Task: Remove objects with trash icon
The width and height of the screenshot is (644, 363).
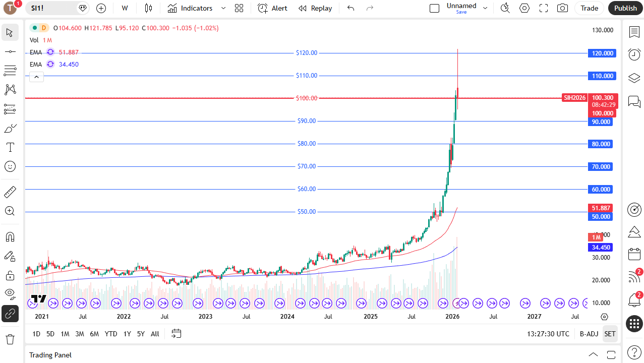Action: tap(10, 339)
